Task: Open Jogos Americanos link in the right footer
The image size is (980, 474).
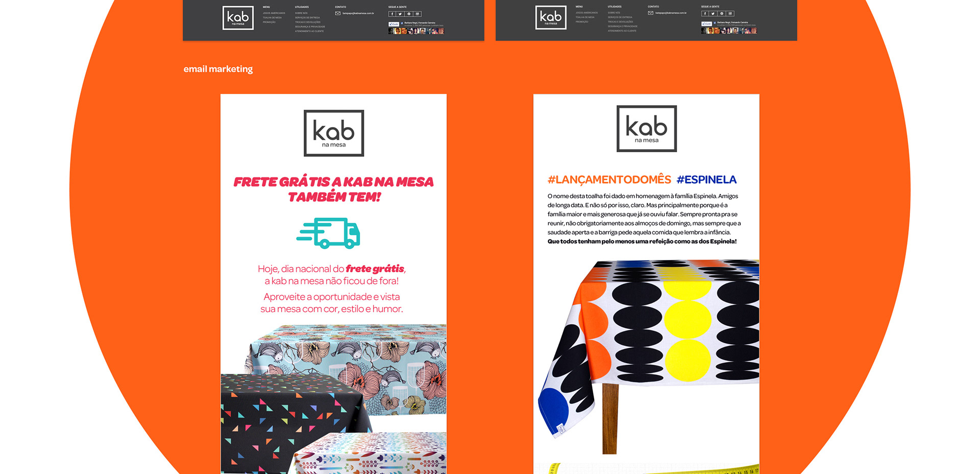Action: pos(587,13)
